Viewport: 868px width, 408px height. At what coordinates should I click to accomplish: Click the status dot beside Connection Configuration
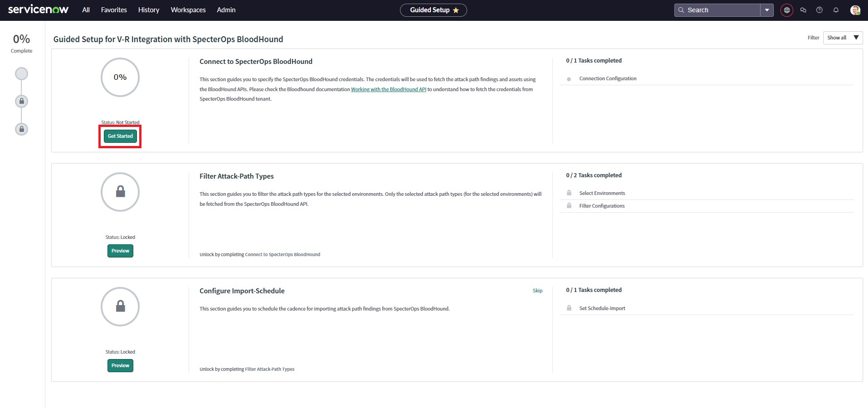click(x=569, y=79)
